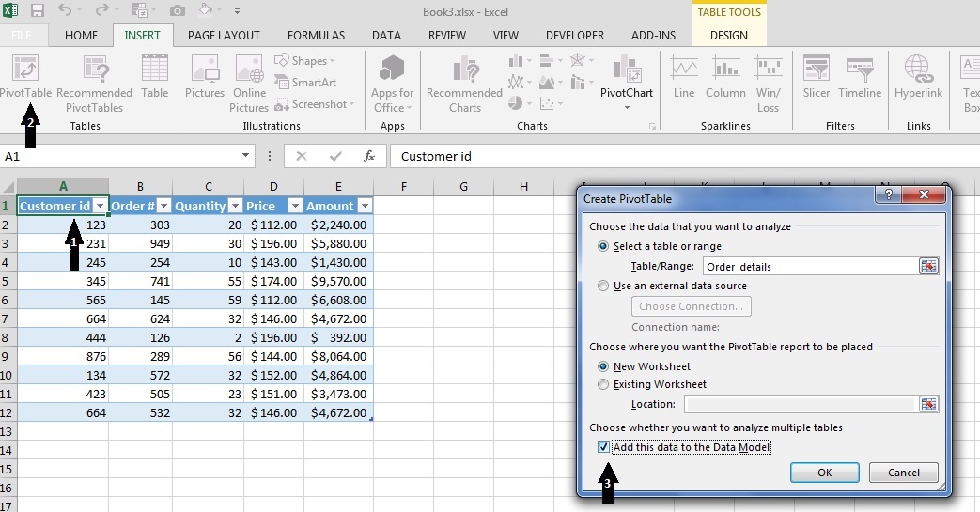Open the PivotChart dropdown arrow
This screenshot has height=512, width=980.
click(627, 107)
